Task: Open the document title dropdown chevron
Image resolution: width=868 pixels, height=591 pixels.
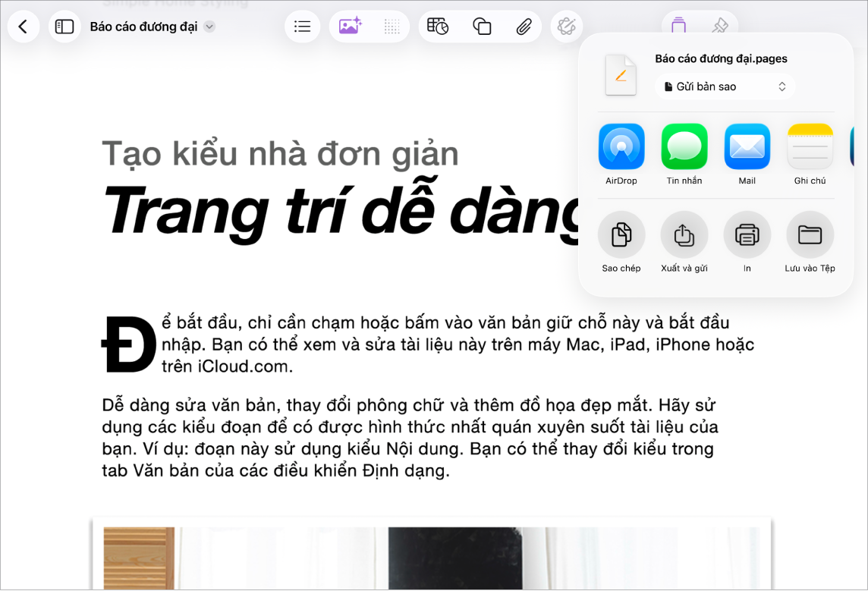Action: point(209,27)
